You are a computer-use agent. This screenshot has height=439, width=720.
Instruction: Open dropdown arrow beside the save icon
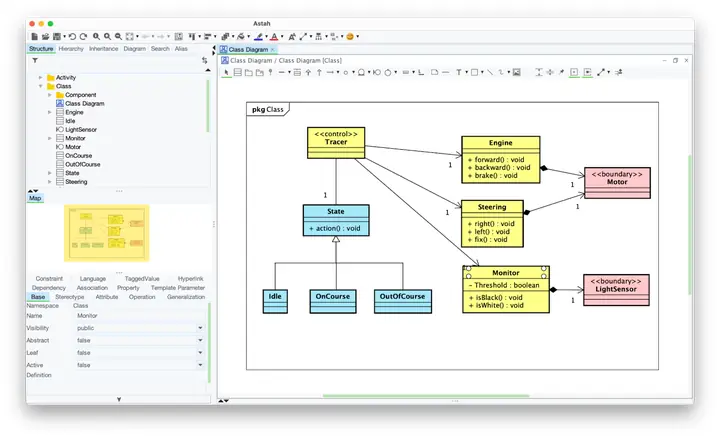[x=64, y=36]
